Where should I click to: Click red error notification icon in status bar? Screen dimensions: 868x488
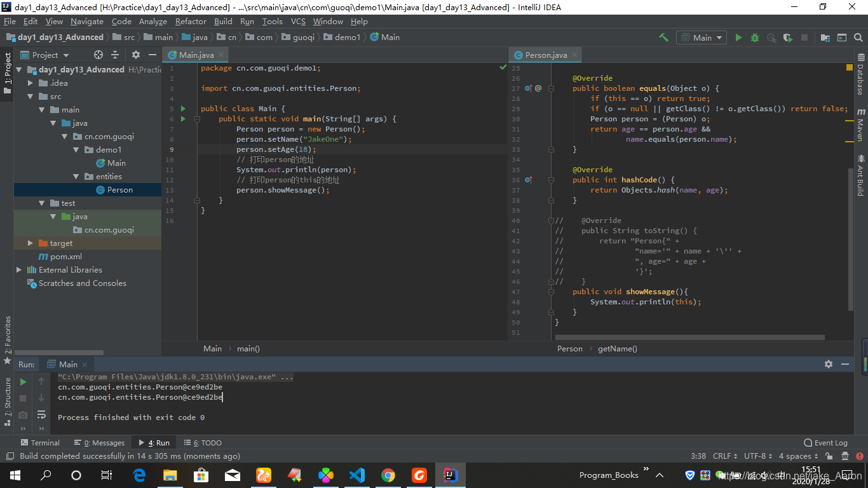point(860,456)
